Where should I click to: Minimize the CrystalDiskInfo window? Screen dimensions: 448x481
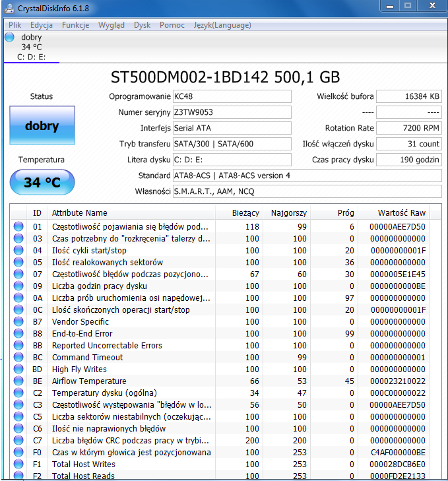pyautogui.click(x=390, y=6)
